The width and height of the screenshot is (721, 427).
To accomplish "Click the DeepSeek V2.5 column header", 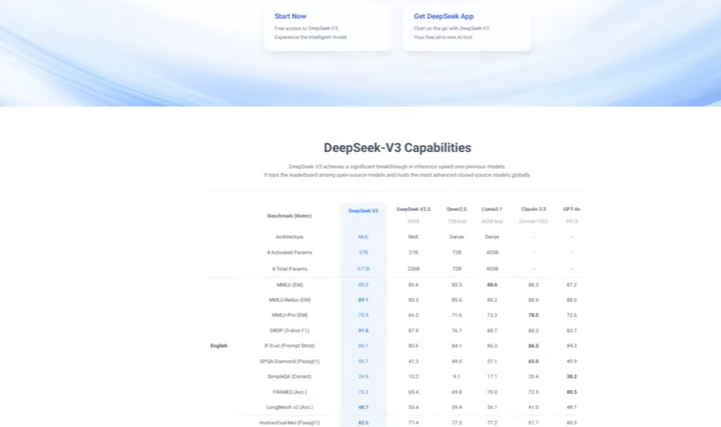I will [413, 209].
